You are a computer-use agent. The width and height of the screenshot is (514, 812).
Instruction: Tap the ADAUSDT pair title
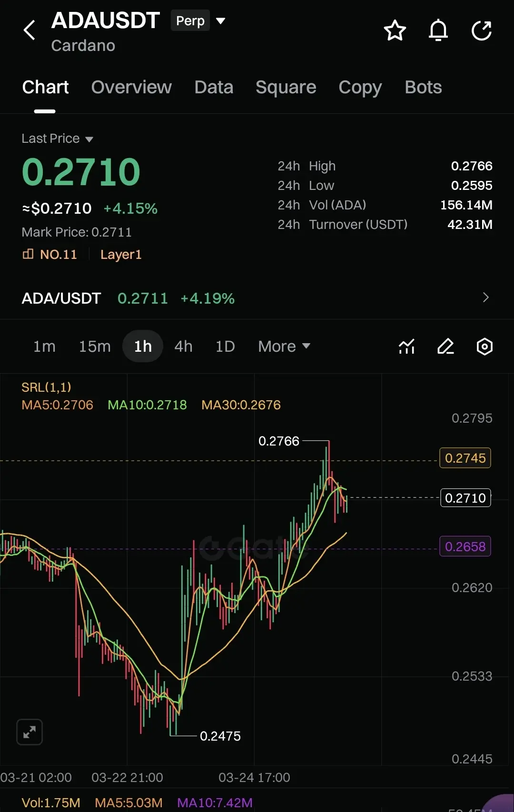(x=105, y=20)
